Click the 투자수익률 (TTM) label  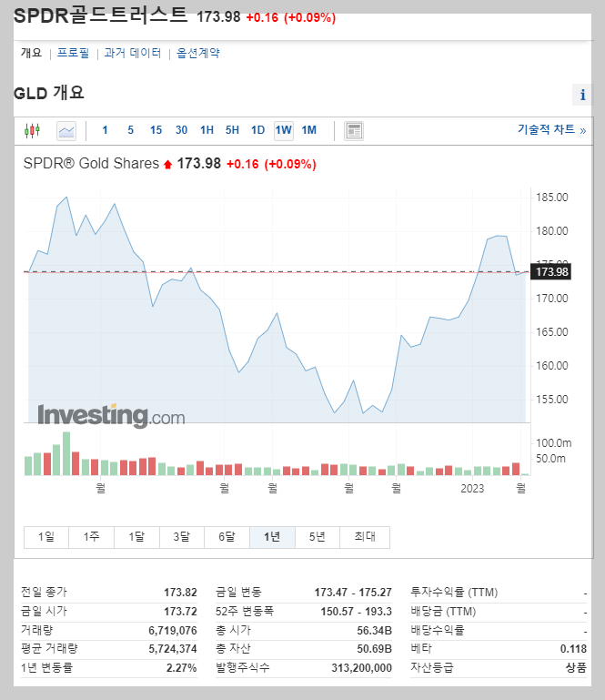point(454,593)
